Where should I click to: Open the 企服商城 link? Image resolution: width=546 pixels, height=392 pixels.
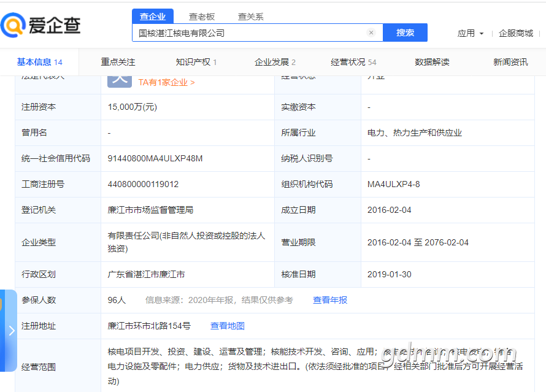tap(516, 33)
